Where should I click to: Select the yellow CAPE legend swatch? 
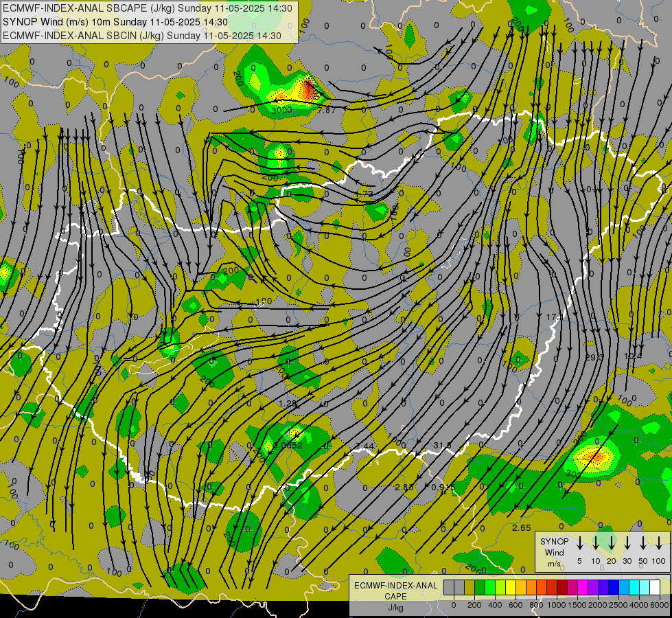tap(511, 587)
